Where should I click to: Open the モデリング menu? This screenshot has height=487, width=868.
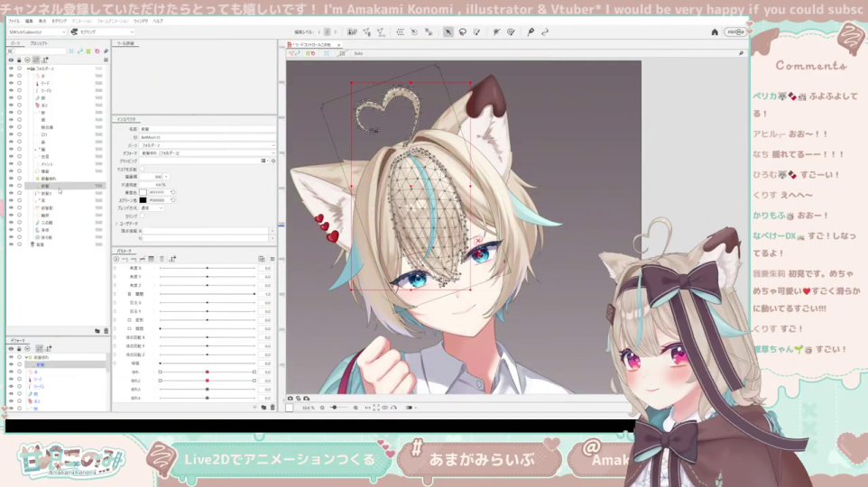click(x=60, y=21)
